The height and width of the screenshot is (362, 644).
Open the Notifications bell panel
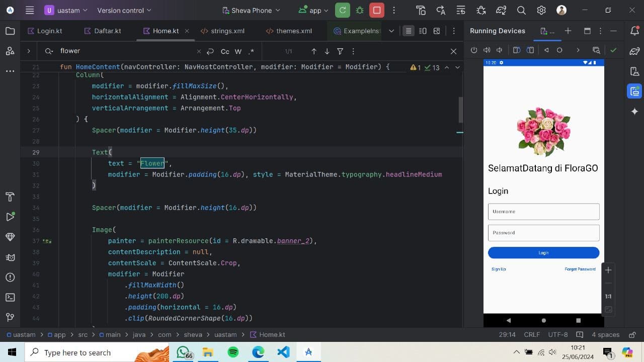[x=634, y=31]
